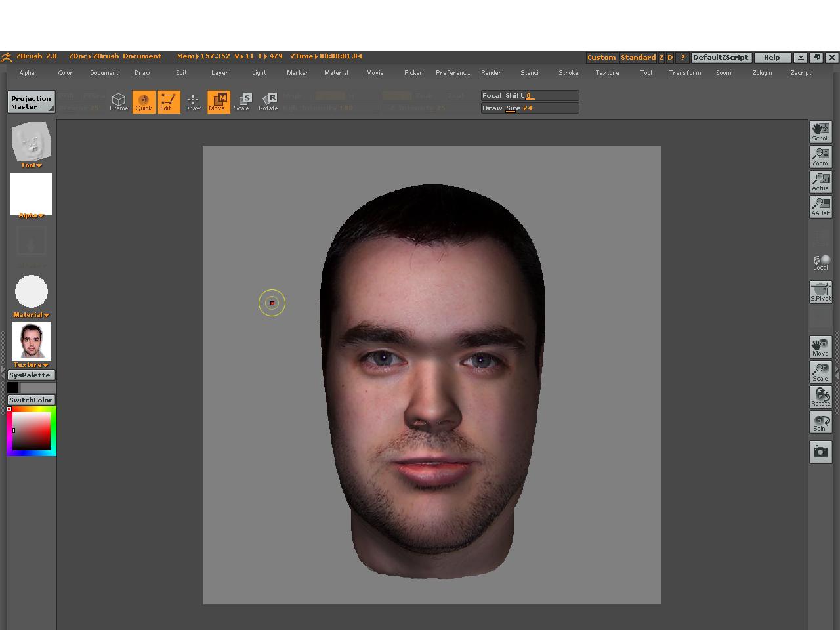Click the Frame icon in toolbar
This screenshot has height=630, width=840.
pos(118,102)
